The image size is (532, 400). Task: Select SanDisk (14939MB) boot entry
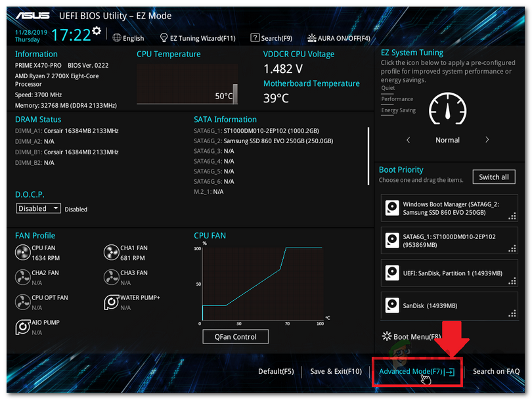(x=449, y=305)
